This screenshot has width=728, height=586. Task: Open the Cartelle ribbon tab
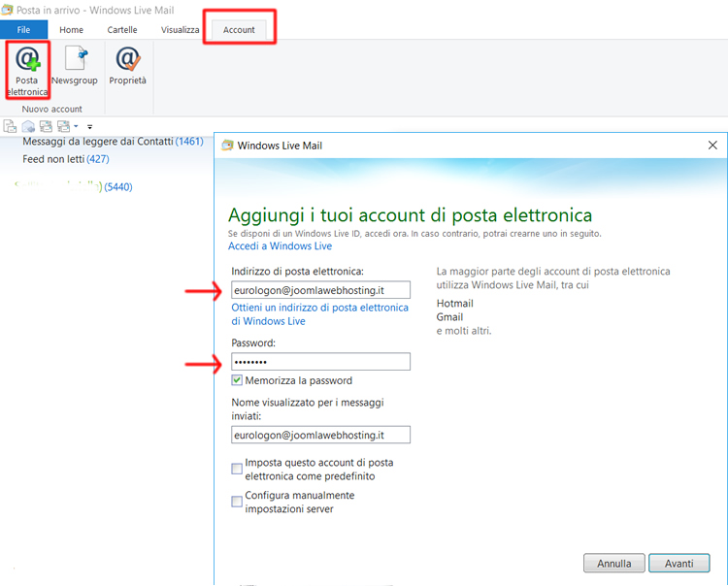coord(122,29)
